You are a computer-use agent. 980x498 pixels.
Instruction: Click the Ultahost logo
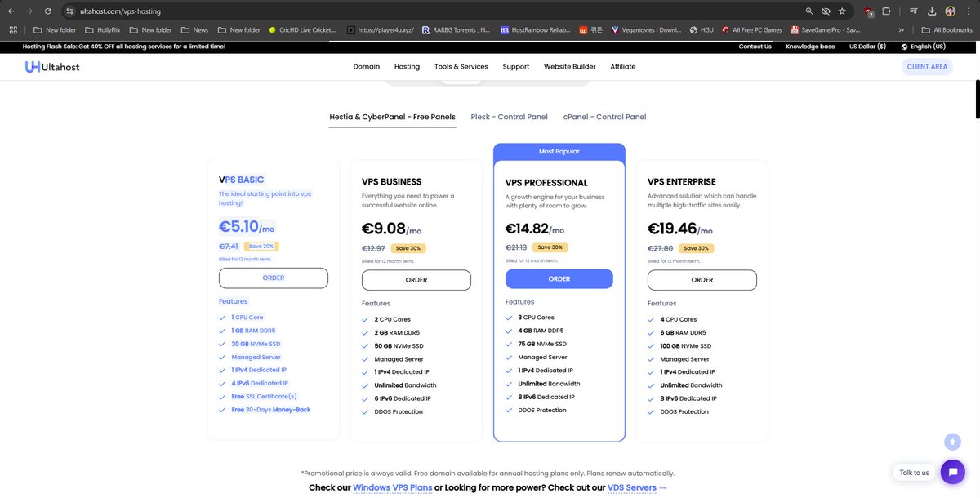point(52,67)
